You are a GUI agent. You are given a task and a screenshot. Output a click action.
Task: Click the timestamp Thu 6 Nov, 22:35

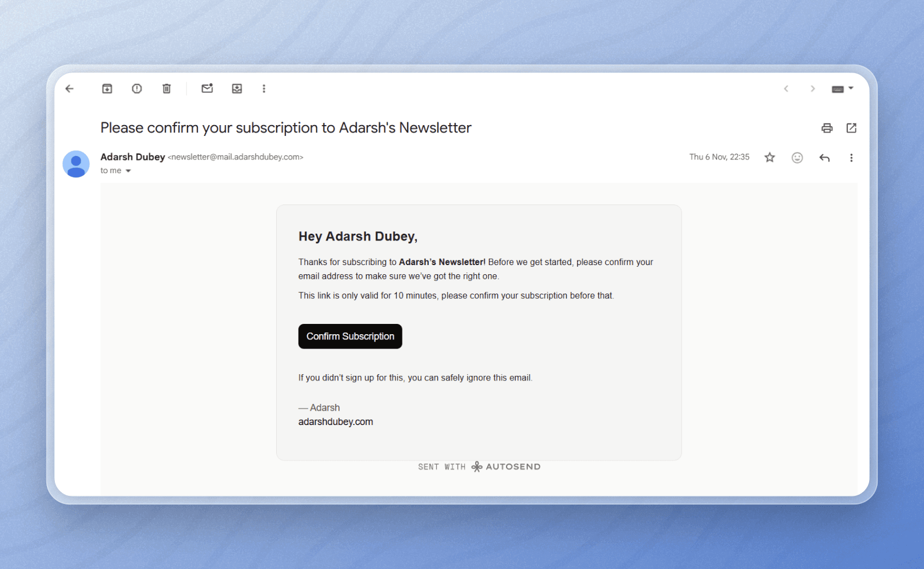point(719,157)
